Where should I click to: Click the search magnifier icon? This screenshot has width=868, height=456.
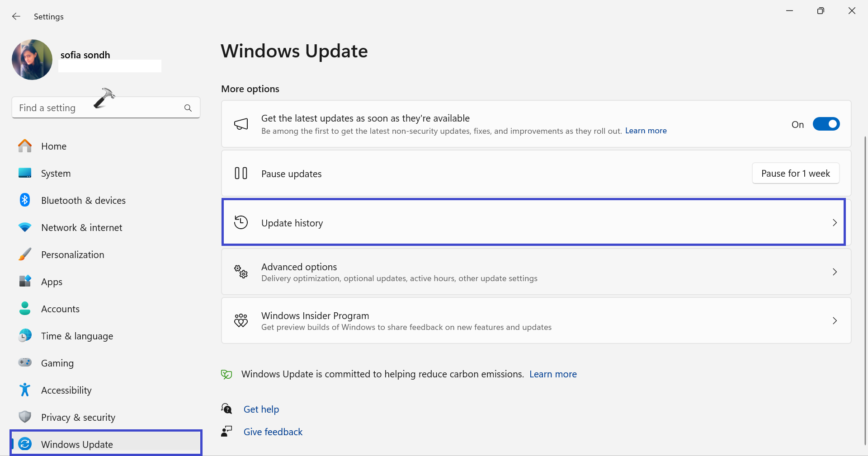188,108
